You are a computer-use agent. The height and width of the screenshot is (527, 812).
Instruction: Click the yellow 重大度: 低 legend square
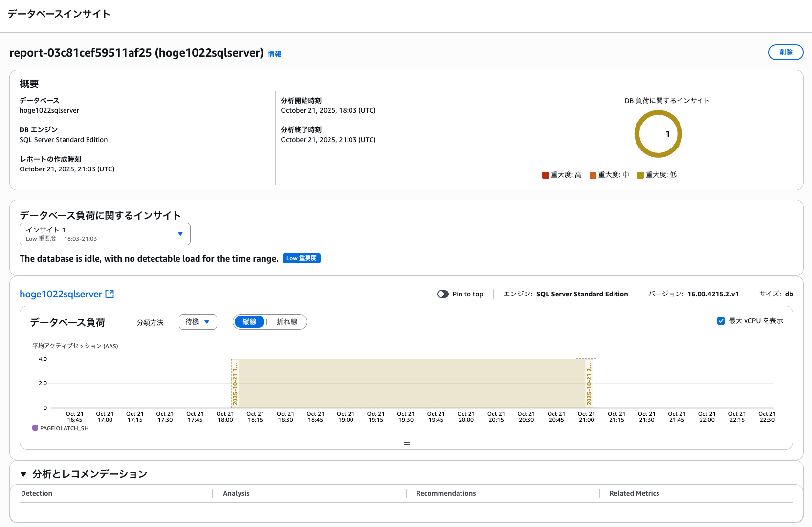coord(640,175)
